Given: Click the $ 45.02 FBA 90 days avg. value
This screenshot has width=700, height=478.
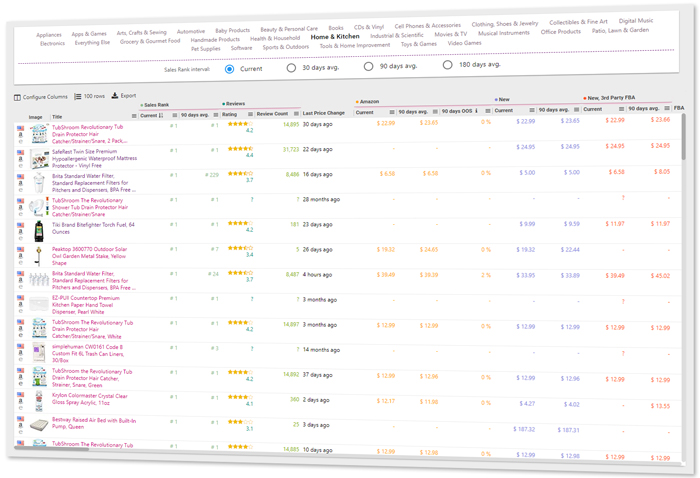Looking at the screenshot, I should [x=660, y=276].
